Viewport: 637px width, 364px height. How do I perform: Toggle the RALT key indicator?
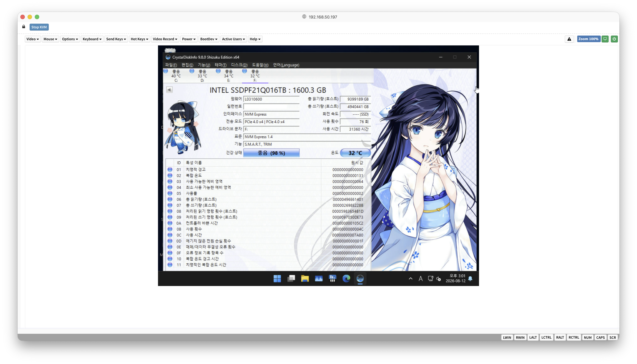pos(560,338)
